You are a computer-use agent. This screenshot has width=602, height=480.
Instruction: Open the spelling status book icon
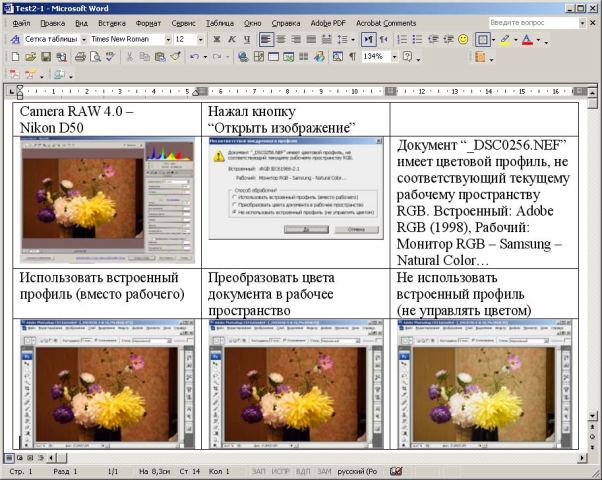pyautogui.click(x=396, y=471)
